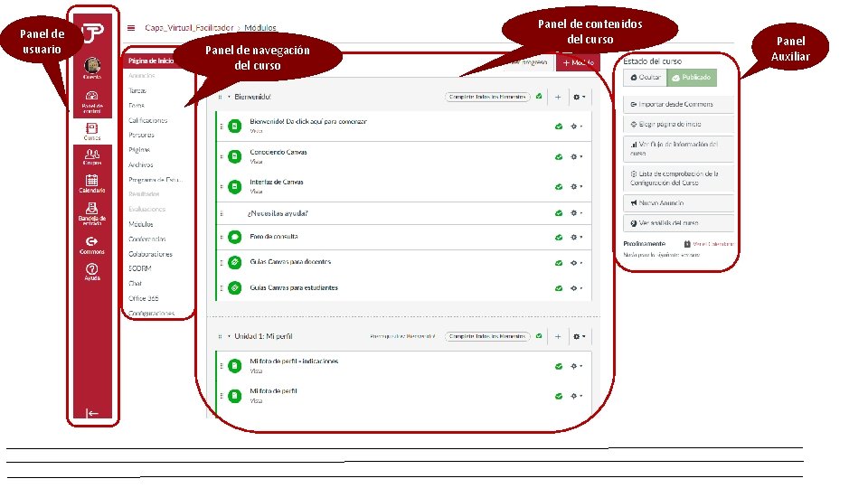Open Ver flujo de información del curso
Image resolution: width=868 pixels, height=488 pixels.
(x=679, y=149)
